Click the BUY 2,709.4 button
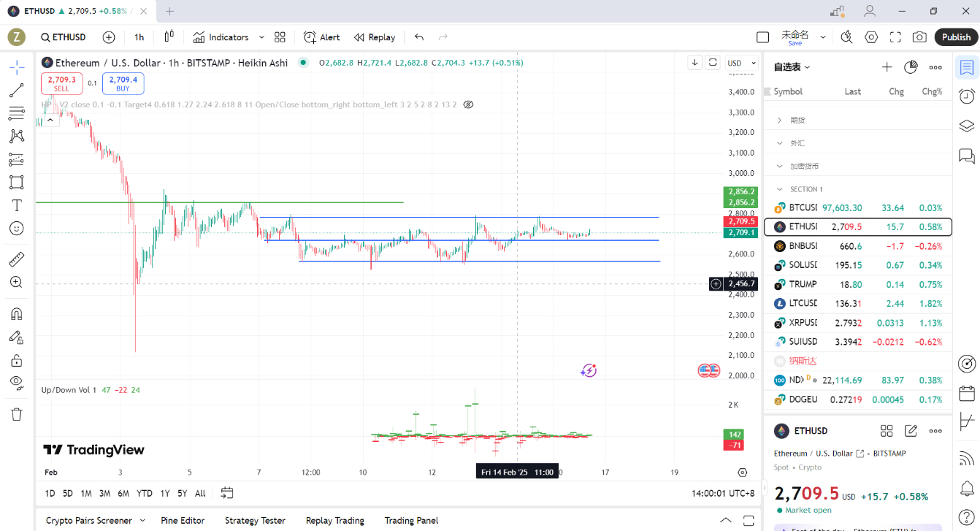This screenshot has height=531, width=980. click(x=123, y=83)
